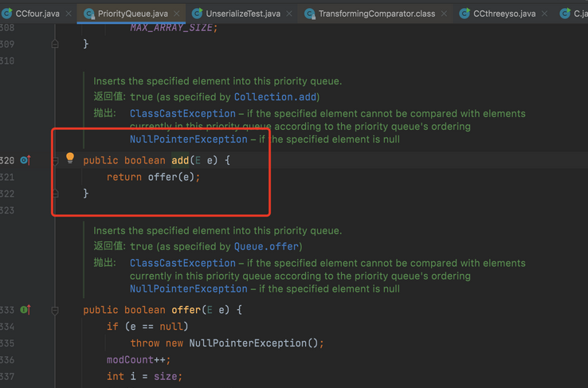Click 'throw new NullPointerException()' on line 335
This screenshot has height=388, width=588.
point(224,343)
